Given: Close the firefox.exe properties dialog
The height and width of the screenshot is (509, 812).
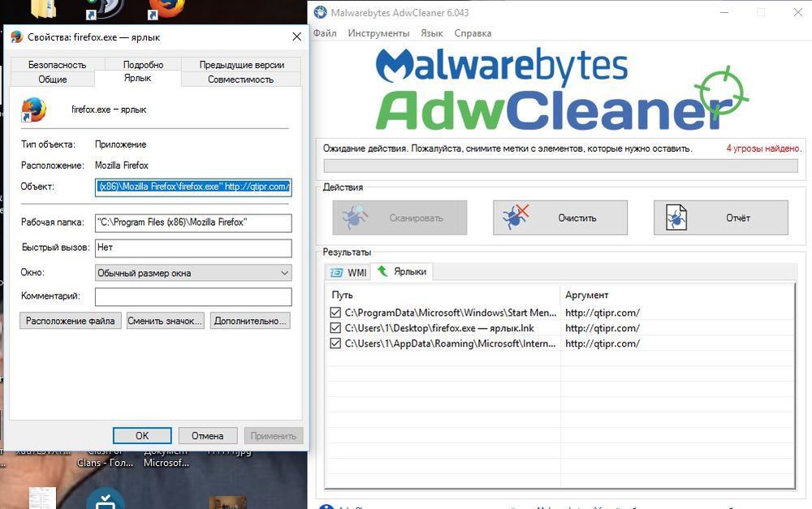Looking at the screenshot, I should click(x=296, y=37).
